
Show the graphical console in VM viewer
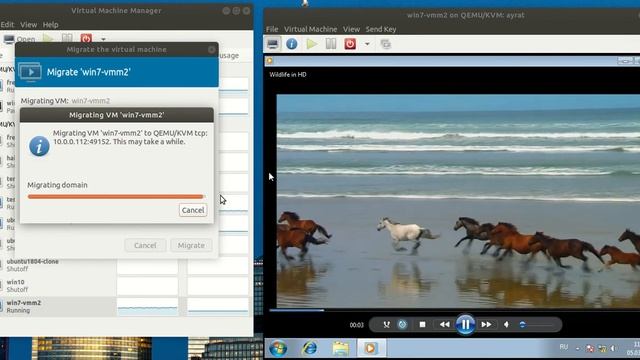pos(273,44)
